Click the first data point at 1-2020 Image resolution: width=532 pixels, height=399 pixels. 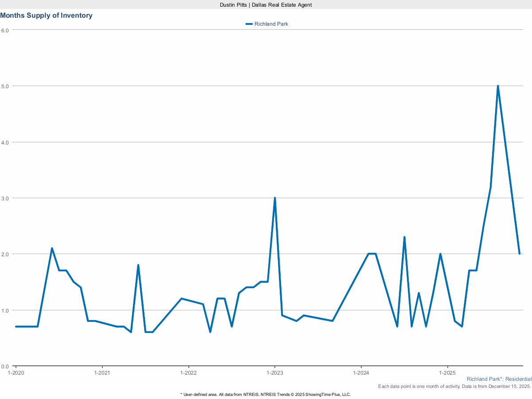pos(16,327)
